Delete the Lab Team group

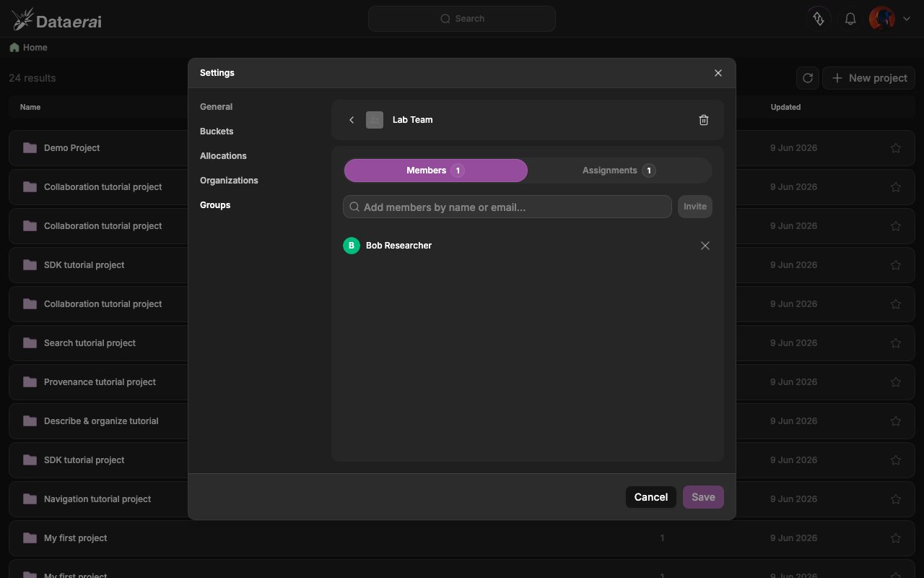pos(704,120)
